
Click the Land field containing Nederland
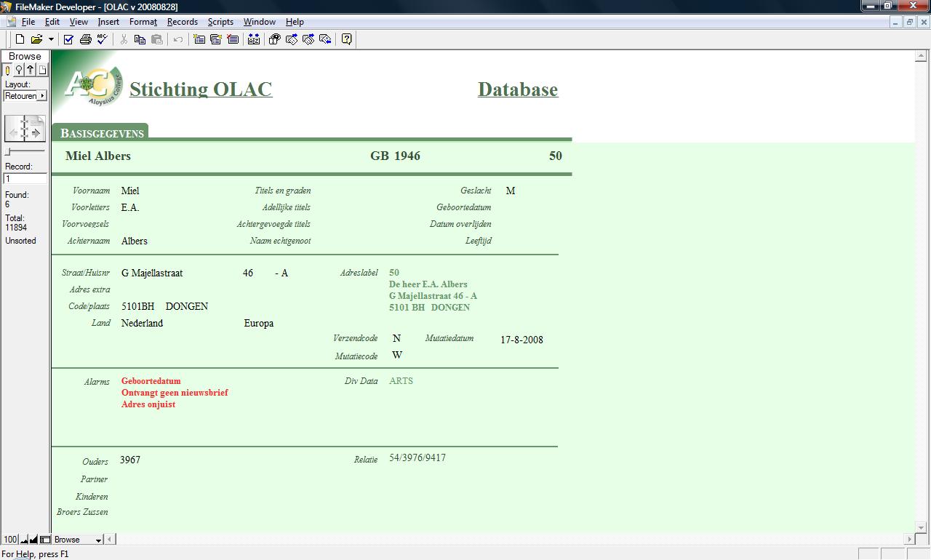(142, 323)
